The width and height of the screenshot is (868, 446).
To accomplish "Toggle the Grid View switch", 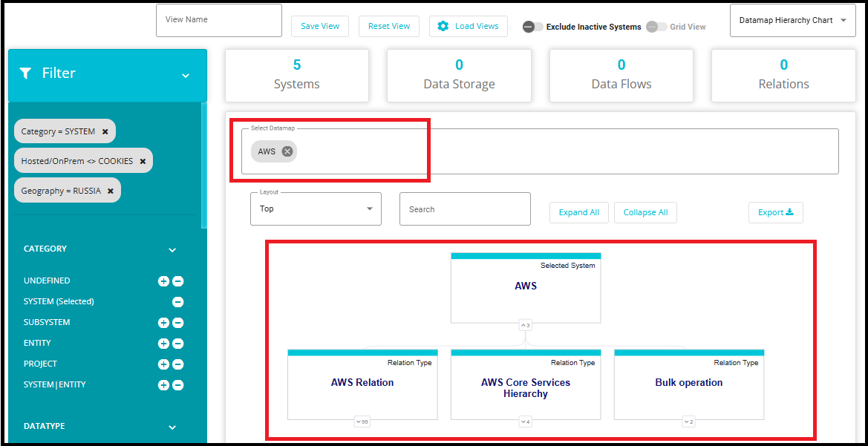I will [656, 27].
